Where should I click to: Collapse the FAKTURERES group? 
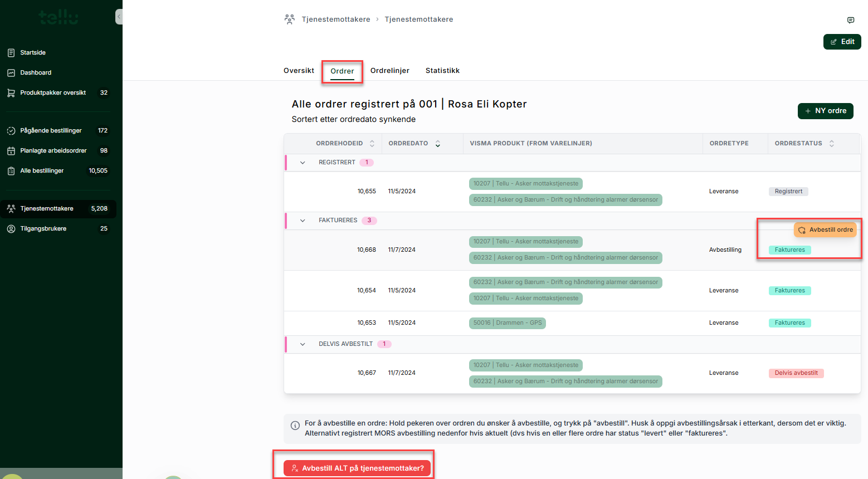coord(303,221)
